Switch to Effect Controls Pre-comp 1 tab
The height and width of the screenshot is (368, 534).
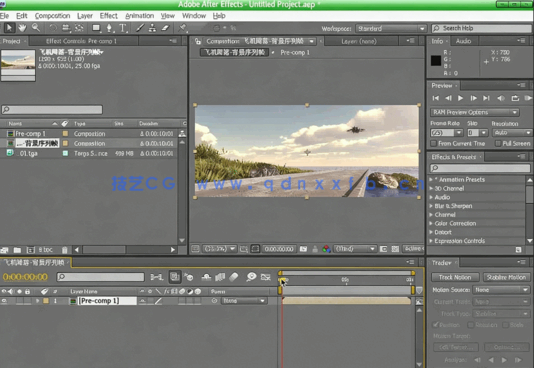click(81, 41)
